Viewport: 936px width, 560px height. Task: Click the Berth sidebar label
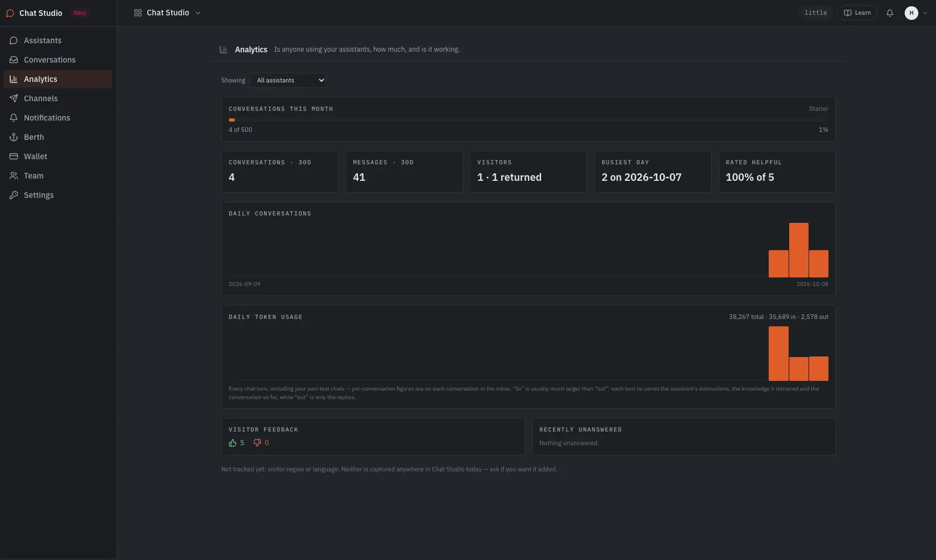pyautogui.click(x=34, y=137)
